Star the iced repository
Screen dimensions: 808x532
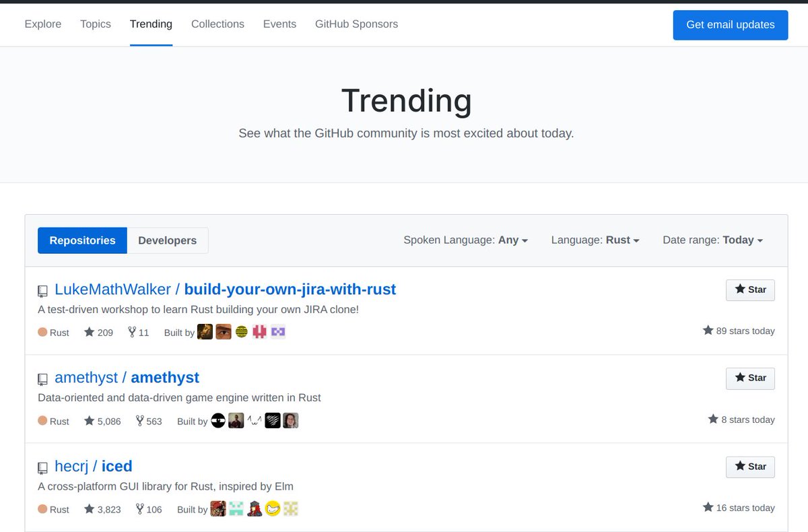click(x=750, y=466)
